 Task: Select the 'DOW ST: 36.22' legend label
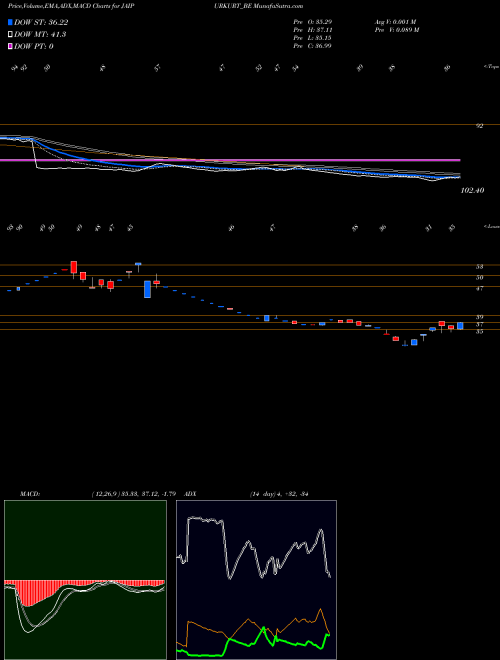point(41,23)
